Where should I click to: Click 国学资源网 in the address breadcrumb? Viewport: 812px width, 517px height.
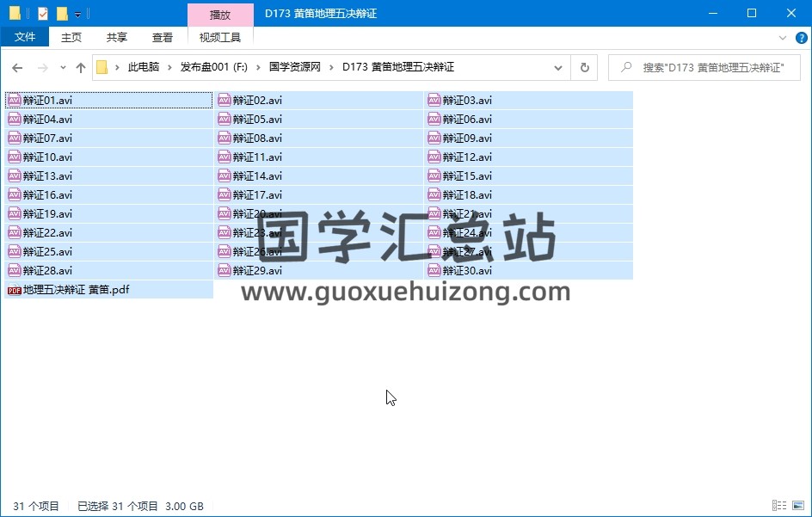[x=294, y=67]
